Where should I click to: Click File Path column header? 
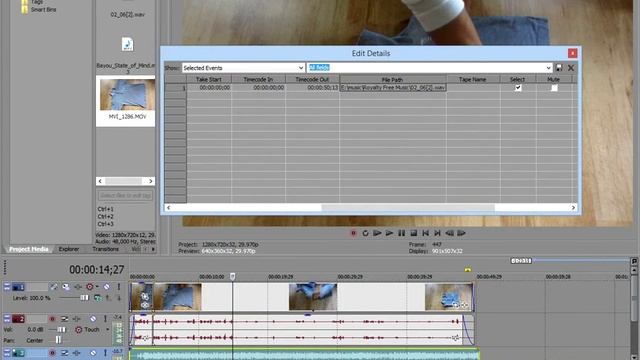[393, 79]
